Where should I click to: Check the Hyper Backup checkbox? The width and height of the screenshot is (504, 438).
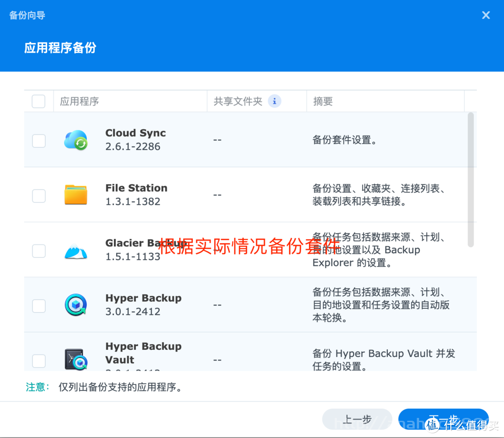click(x=39, y=306)
